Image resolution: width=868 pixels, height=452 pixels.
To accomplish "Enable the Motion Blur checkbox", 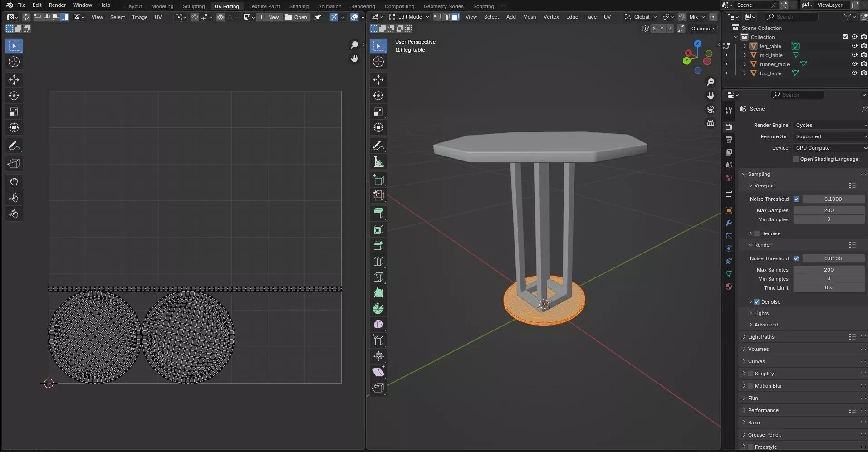I will tap(750, 386).
